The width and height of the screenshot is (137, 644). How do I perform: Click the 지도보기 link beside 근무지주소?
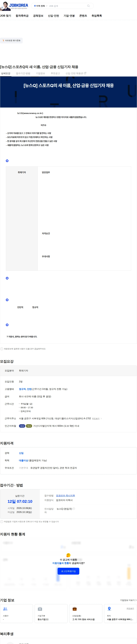pos(95,419)
